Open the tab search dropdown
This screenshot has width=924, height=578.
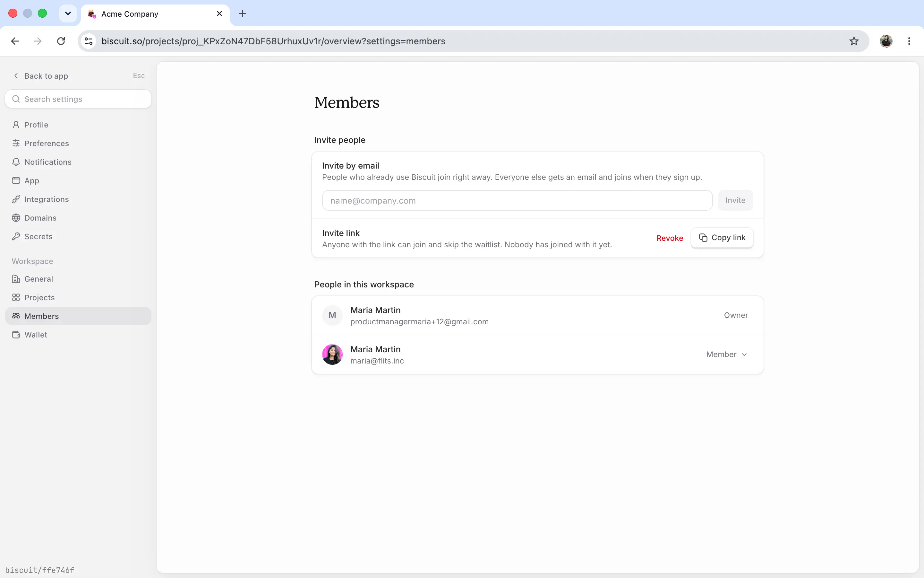pos(68,14)
